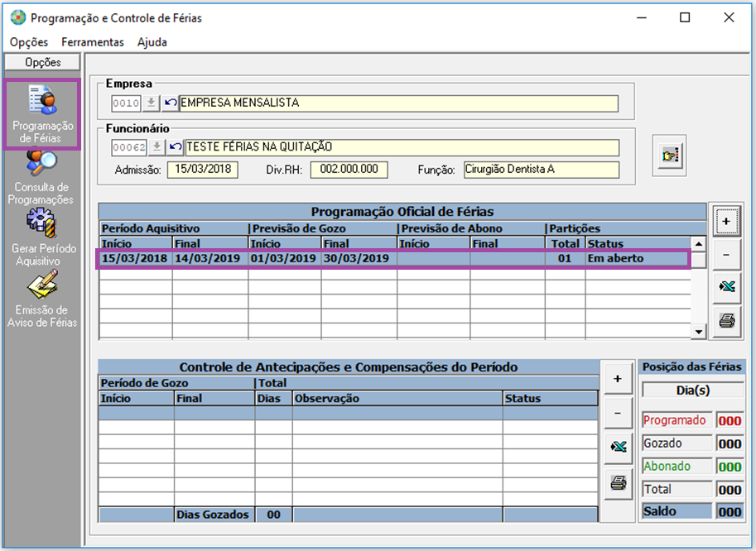Select cell 15/03/2018 in Período Aquisitivo
Viewport: 756px width, 551px height.
135,259
